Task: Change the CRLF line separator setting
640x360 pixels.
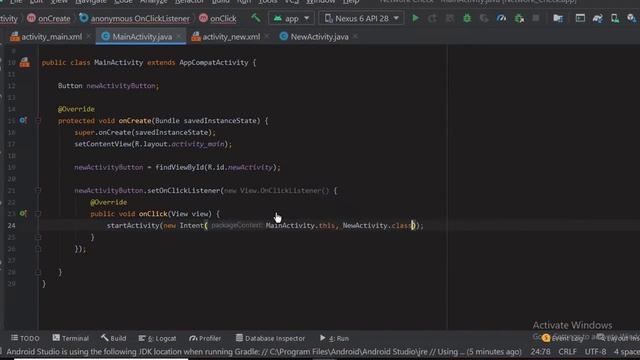Action: [567, 352]
